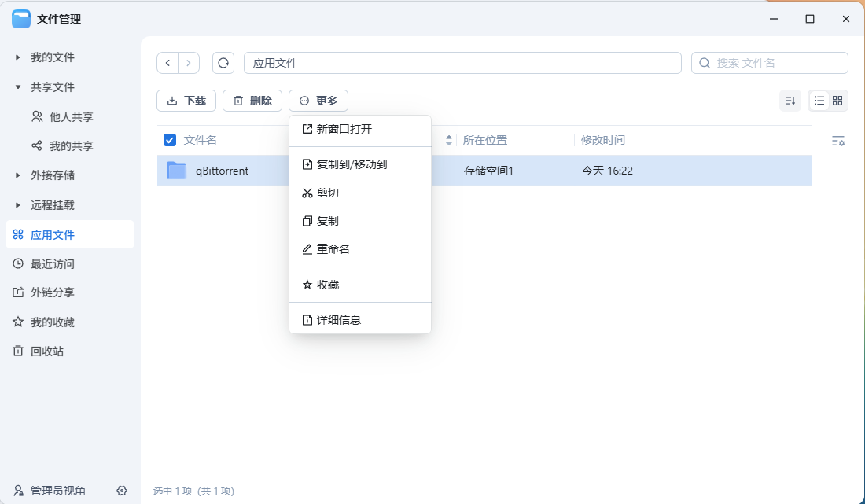The height and width of the screenshot is (504, 865).
Task: Click the refresh icon beside the path bar
Action: [x=223, y=63]
